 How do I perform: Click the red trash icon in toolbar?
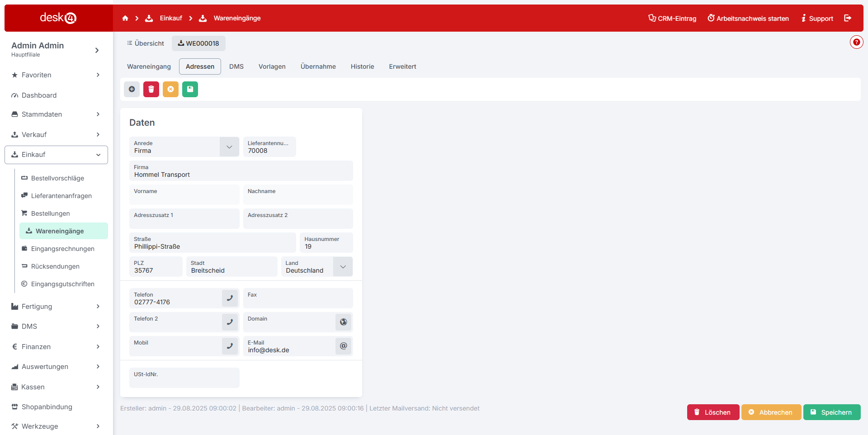click(151, 89)
